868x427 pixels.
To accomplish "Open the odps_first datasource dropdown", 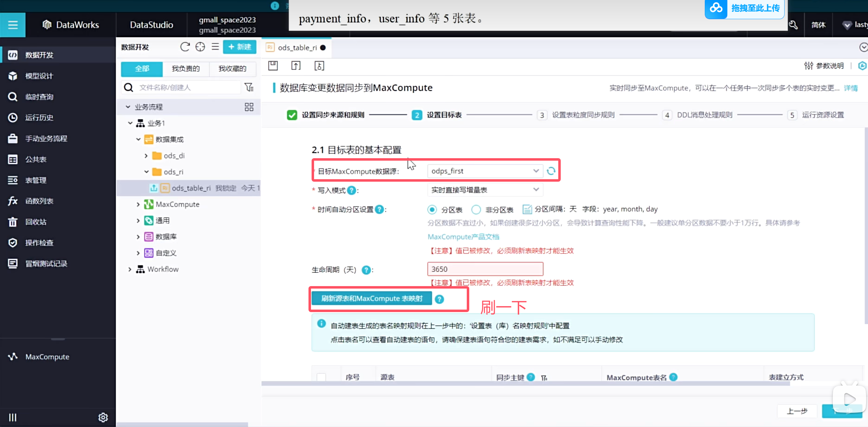I will 485,171.
